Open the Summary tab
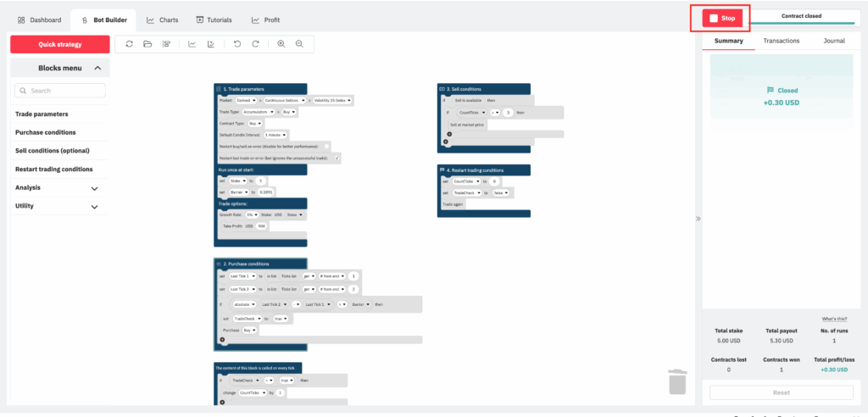Viewport: 868px width, 417px height. click(x=728, y=41)
